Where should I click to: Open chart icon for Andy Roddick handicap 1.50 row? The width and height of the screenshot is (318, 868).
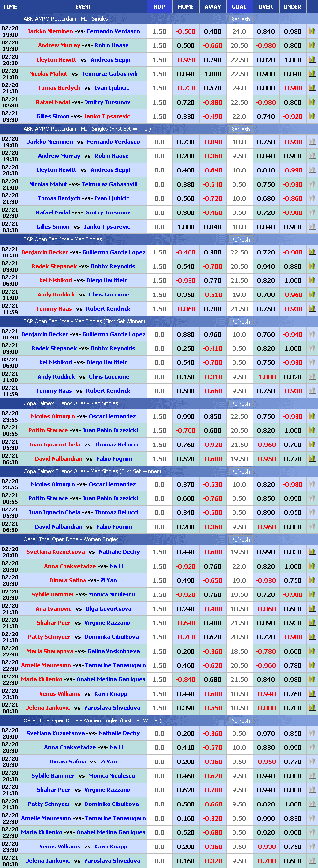coord(312,295)
